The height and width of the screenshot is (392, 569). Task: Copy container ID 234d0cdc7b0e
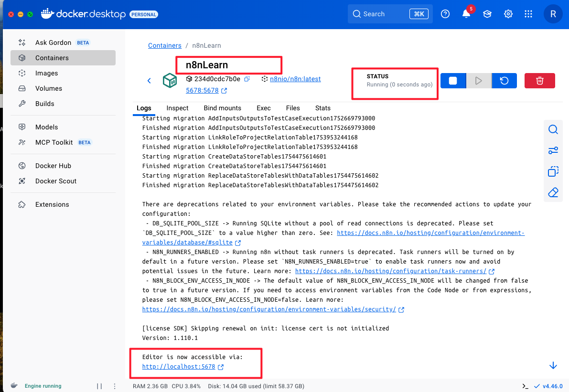click(247, 79)
